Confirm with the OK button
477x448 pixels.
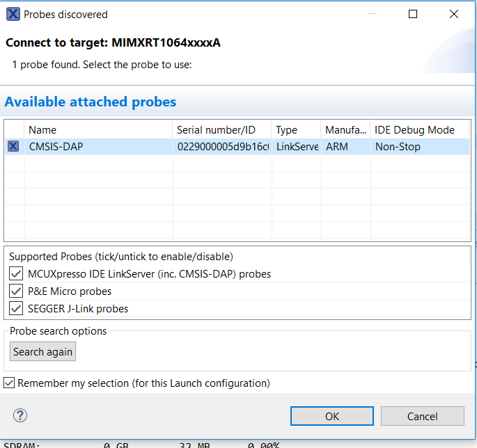[331, 416]
